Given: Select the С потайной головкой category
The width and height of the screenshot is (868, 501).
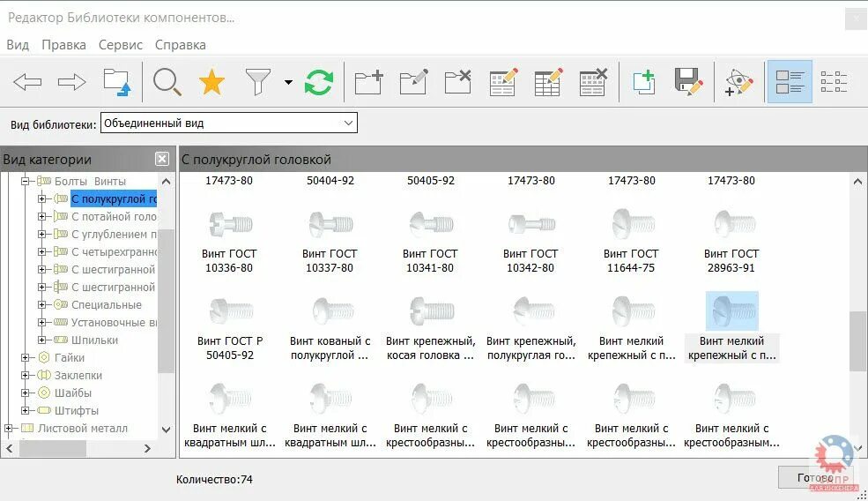Looking at the screenshot, I should click(x=114, y=217).
